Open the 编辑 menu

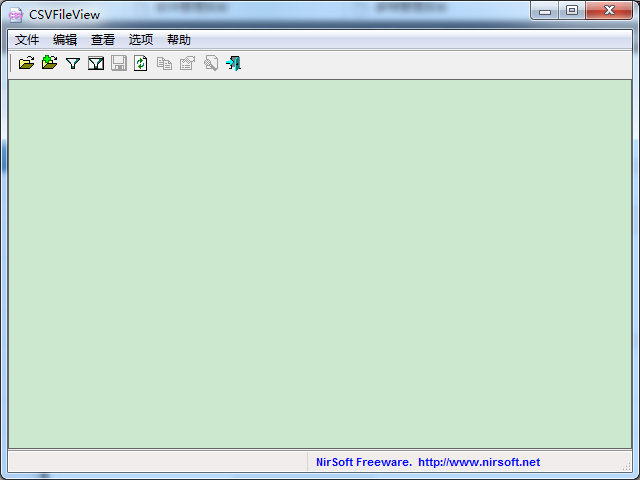65,40
